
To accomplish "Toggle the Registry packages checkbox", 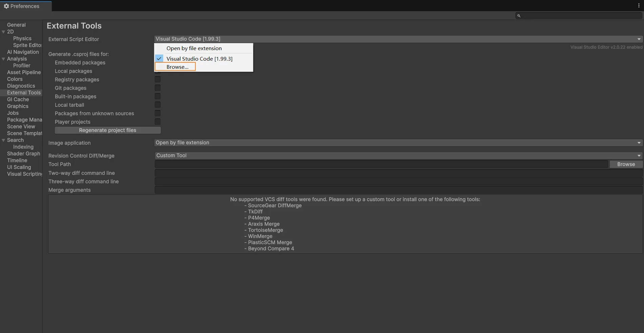I will (157, 79).
